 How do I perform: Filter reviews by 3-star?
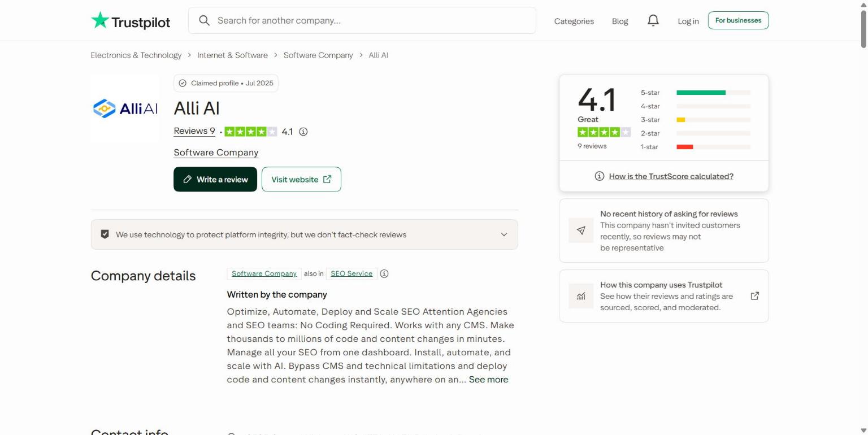(696, 120)
